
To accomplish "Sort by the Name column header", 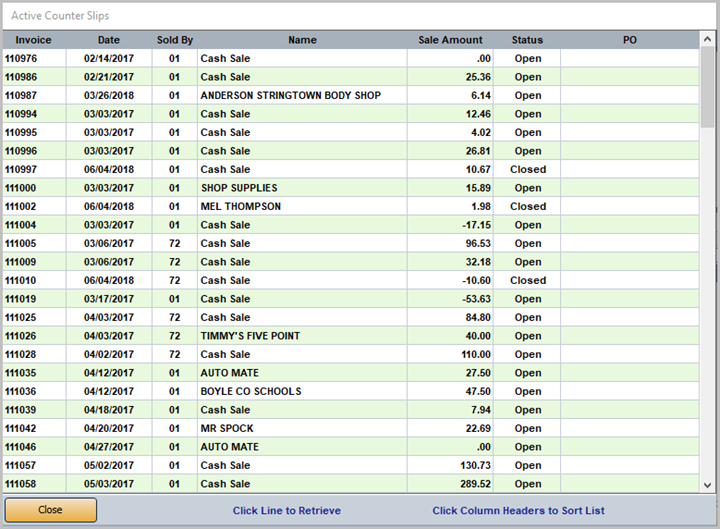I will [x=302, y=40].
